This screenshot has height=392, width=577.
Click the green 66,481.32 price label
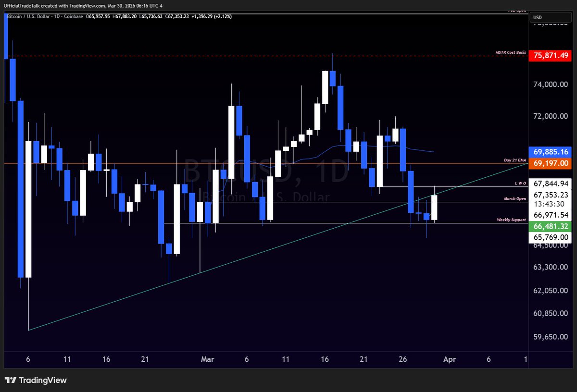pos(551,226)
